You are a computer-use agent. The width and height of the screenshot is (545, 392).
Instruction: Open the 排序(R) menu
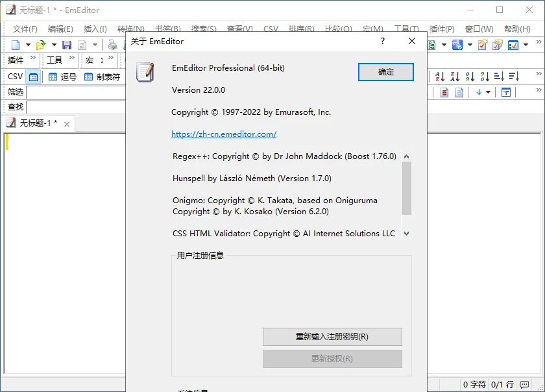pos(302,29)
